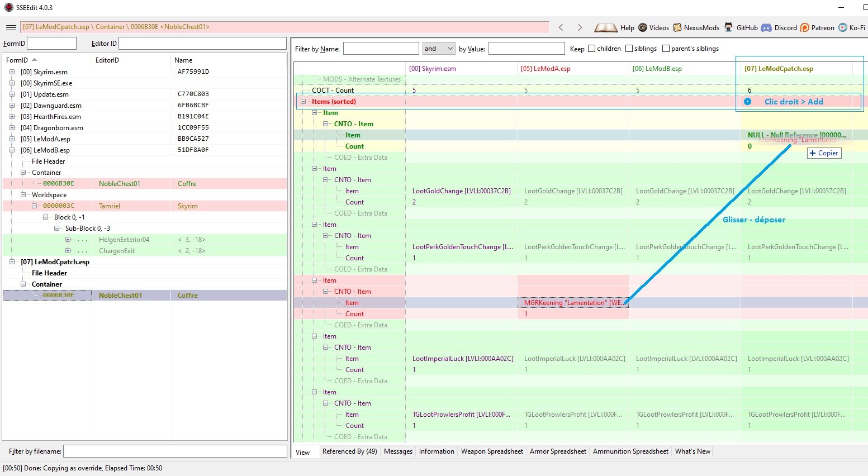Open Weapon Spreadsheet tab
The image size is (868, 476).
coord(492,451)
